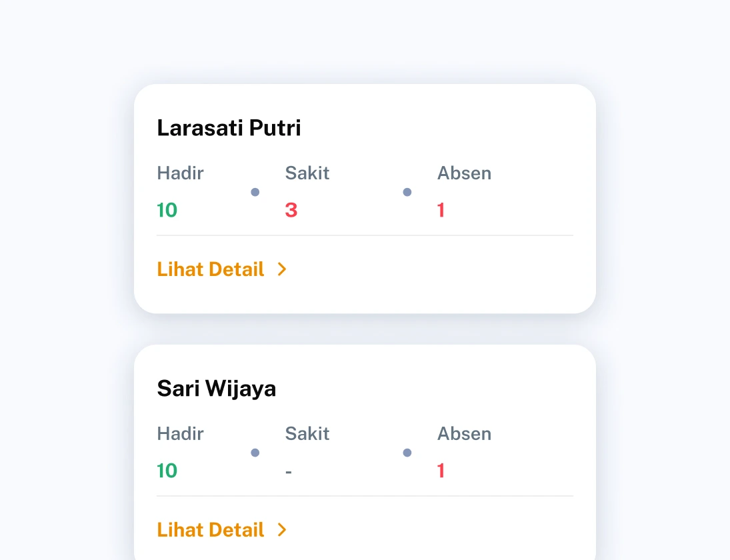Click Larasati Putri's Sakit count of 3
The height and width of the screenshot is (560, 730).
[291, 211]
